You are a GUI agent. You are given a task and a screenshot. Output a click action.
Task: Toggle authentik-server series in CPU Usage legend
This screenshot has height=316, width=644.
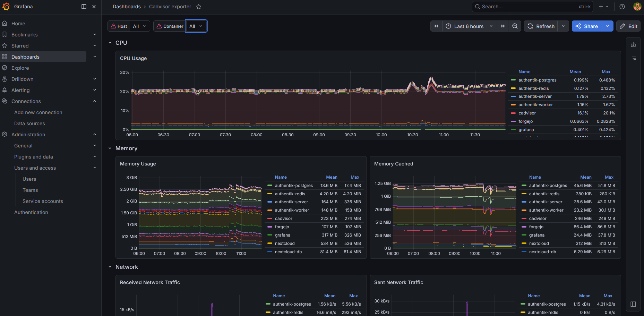point(535,96)
